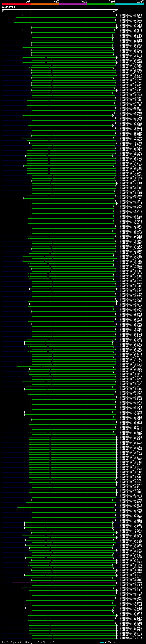Select the UniRef100_C6X3M6 label
Image resolution: width=146 pixels, height=644 pixels.
131,67
